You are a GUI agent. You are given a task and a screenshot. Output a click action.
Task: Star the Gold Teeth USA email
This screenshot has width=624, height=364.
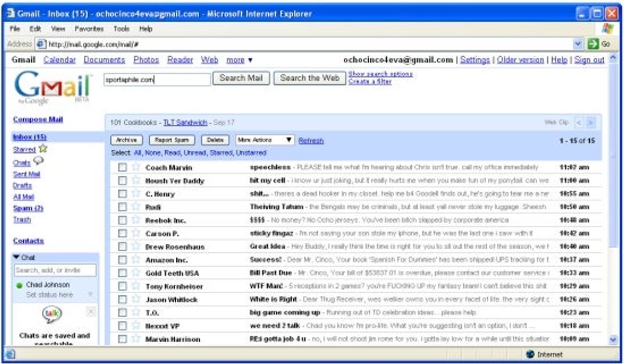[136, 272]
